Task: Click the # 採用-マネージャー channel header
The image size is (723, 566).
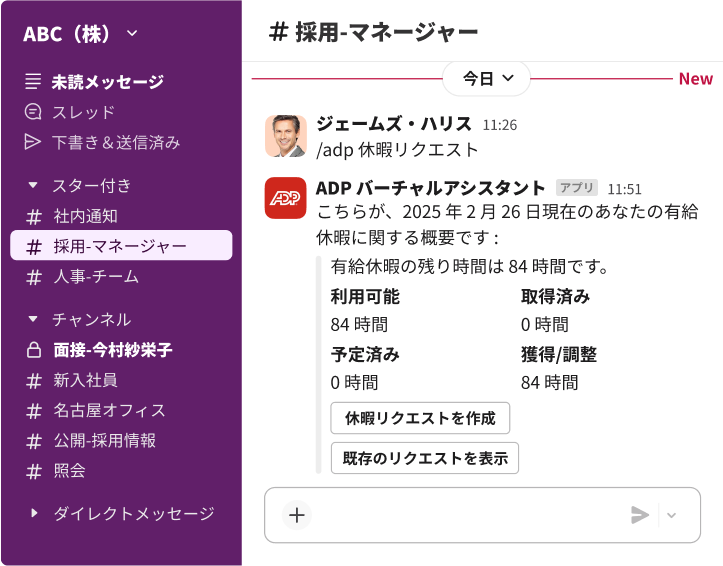Action: pyautogui.click(x=373, y=32)
